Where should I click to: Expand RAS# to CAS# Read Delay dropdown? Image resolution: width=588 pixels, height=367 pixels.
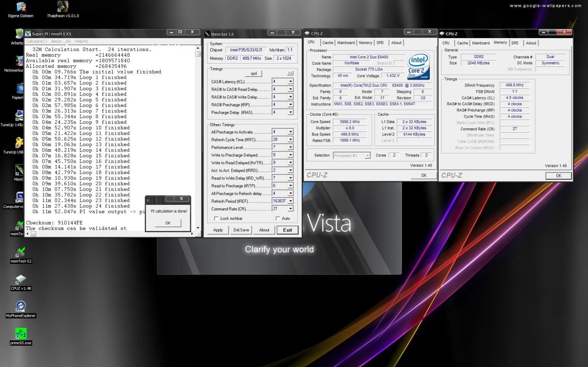pos(290,89)
